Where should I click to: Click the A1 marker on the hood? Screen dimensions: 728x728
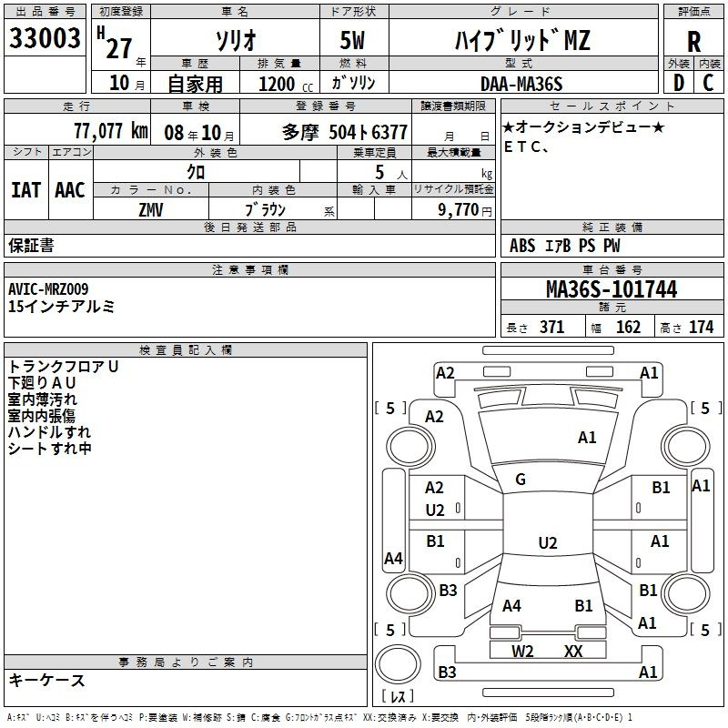point(587,438)
